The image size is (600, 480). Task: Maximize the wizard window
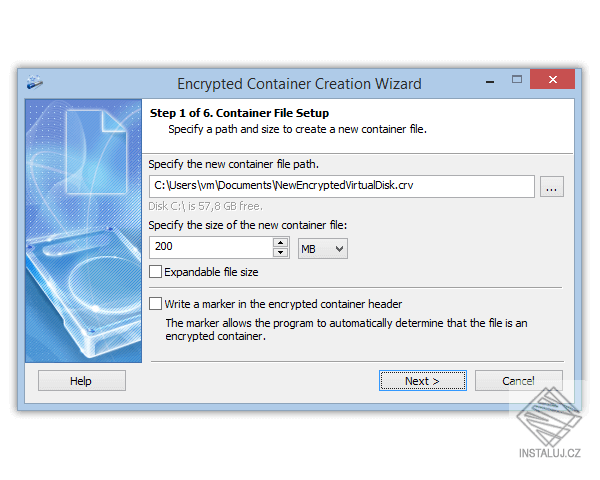[x=517, y=80]
